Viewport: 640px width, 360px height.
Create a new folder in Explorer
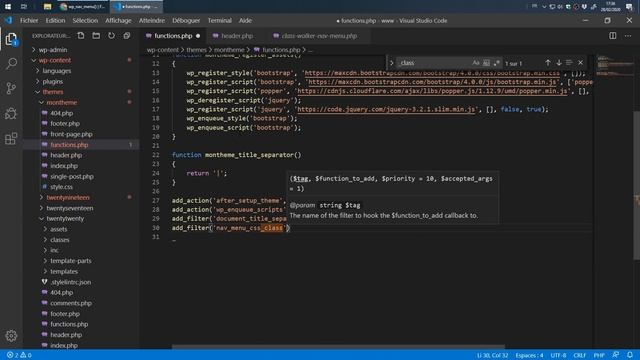(x=96, y=36)
